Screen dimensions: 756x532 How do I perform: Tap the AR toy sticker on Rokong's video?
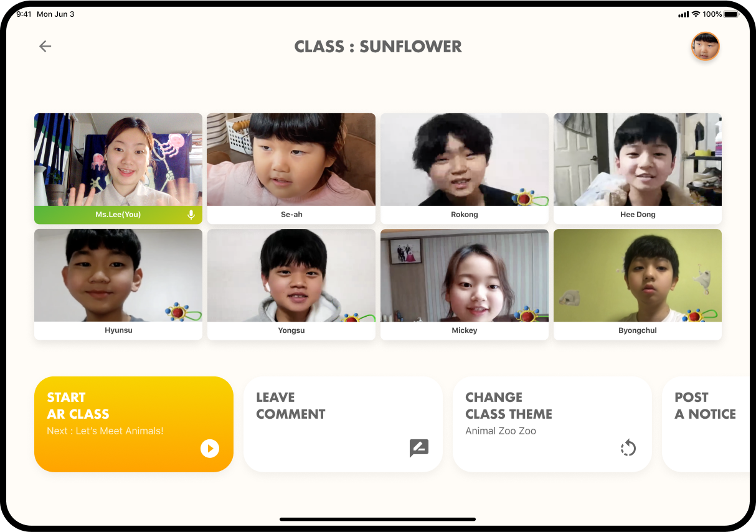tap(529, 198)
